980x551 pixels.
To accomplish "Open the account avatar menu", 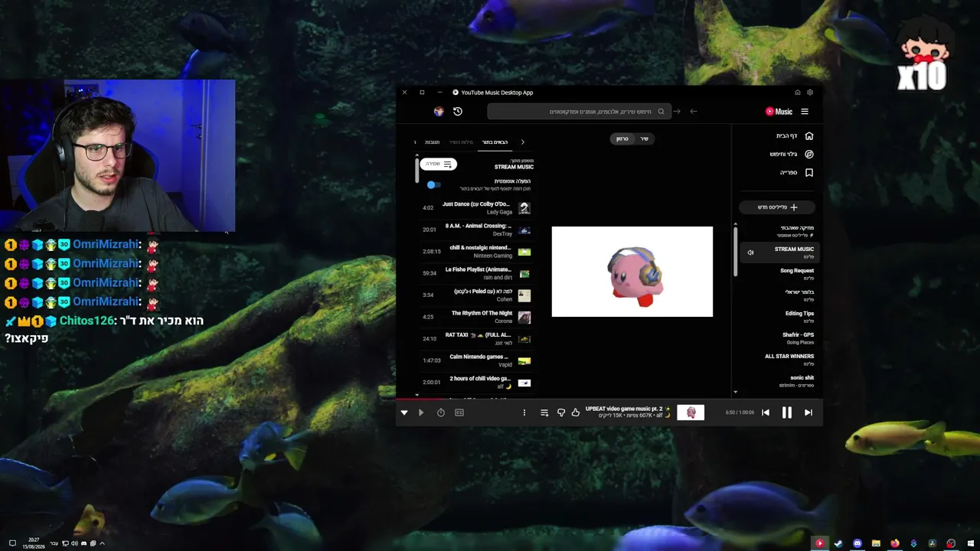I will coord(439,112).
